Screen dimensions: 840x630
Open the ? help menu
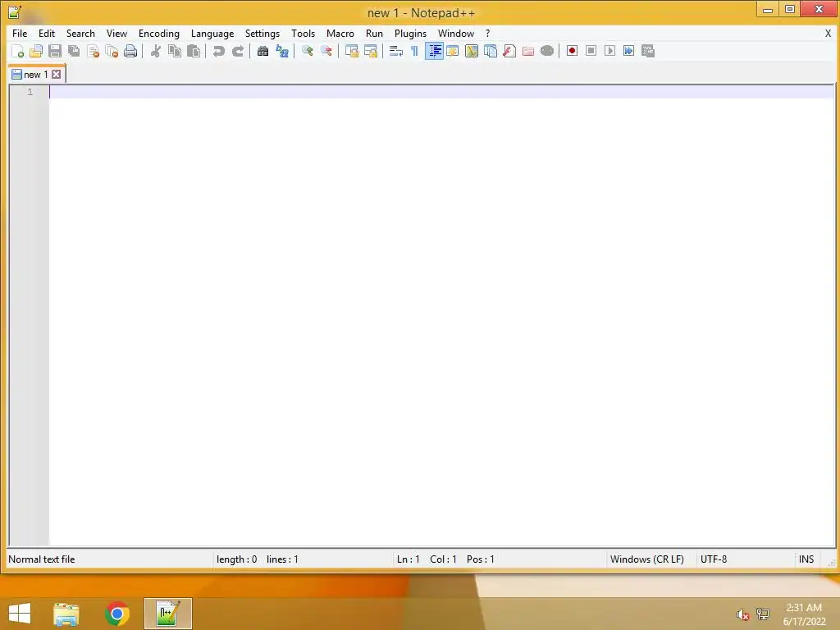pos(487,33)
